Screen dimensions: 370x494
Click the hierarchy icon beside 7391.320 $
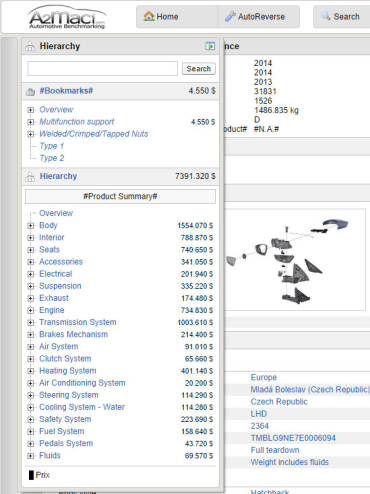pos(30,176)
